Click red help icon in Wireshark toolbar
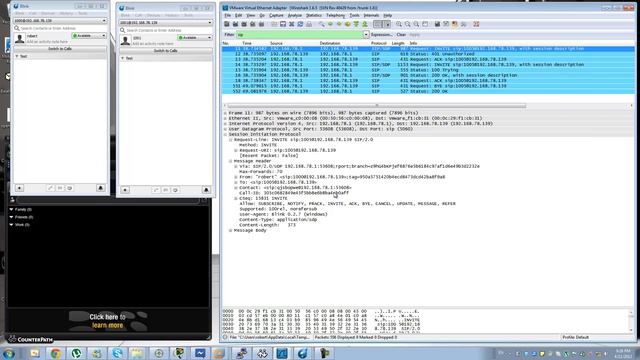 coord(476,24)
